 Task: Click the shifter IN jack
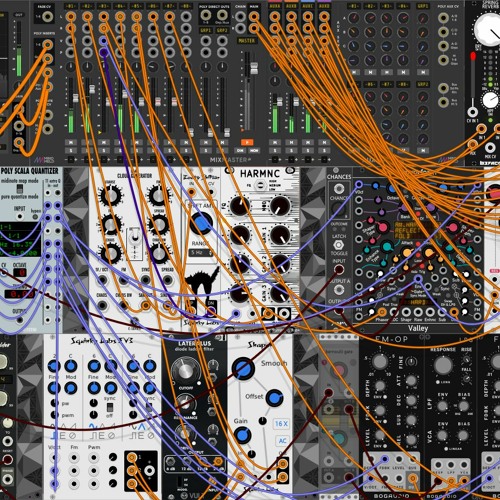191,192
